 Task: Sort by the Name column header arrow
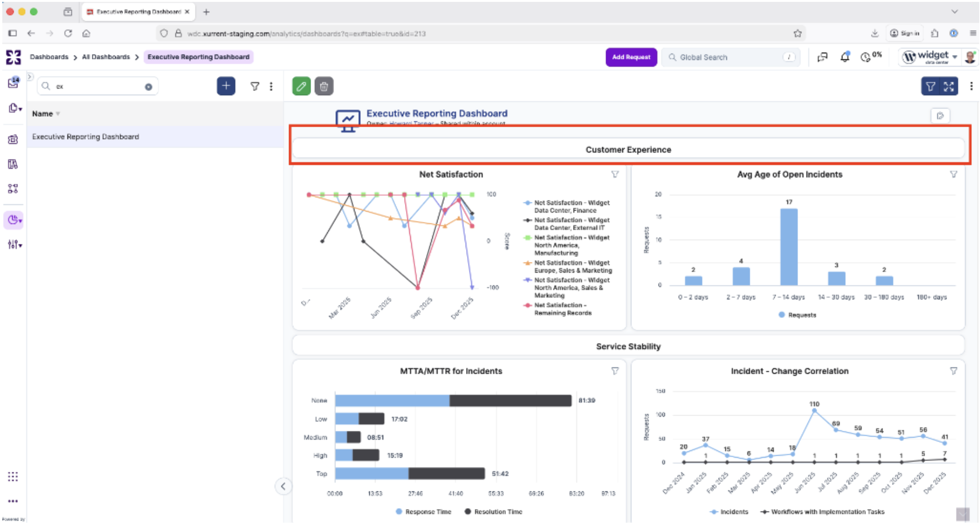tap(58, 114)
